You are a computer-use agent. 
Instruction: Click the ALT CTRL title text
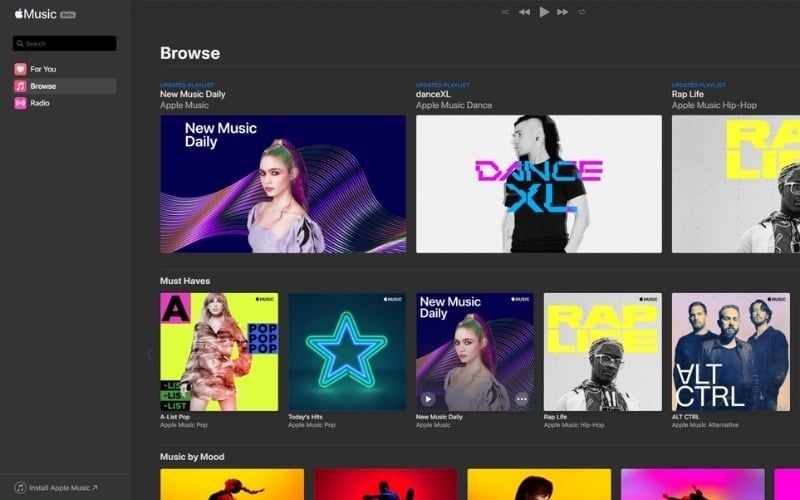[685, 417]
